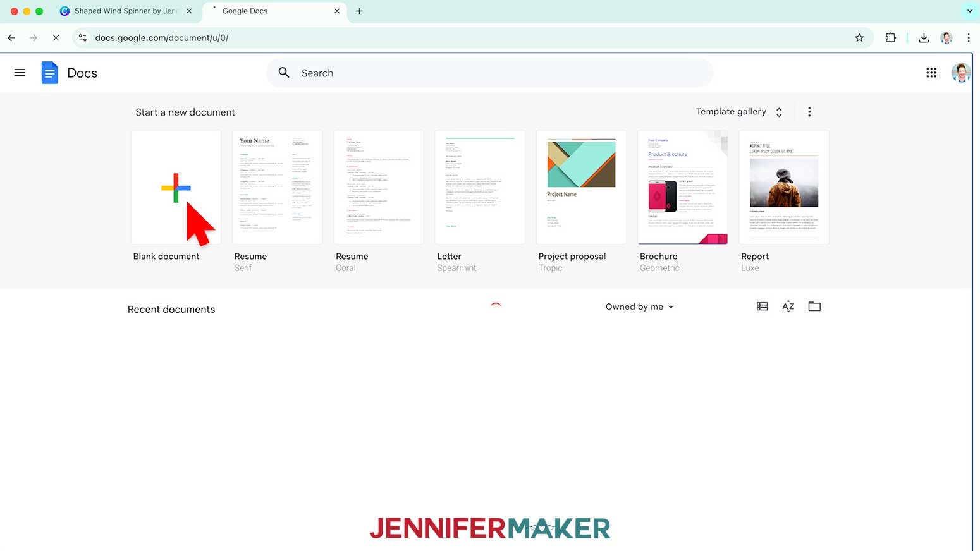
Task: Open a new browser tab
Action: (359, 11)
